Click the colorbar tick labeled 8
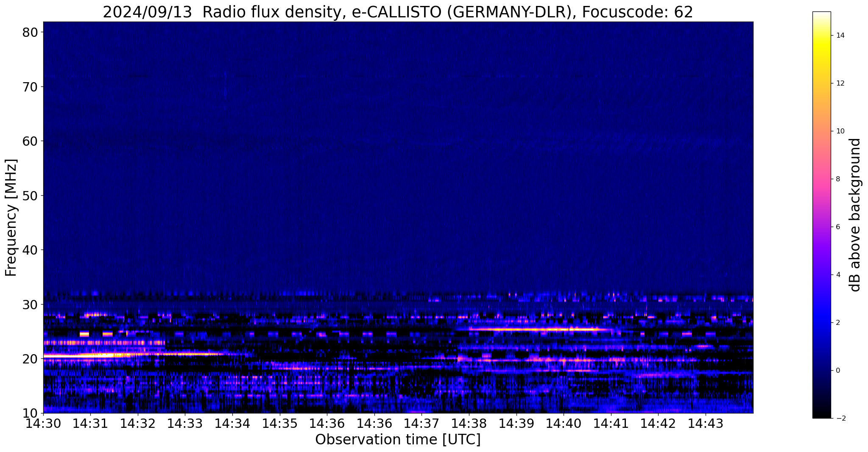 click(837, 179)
